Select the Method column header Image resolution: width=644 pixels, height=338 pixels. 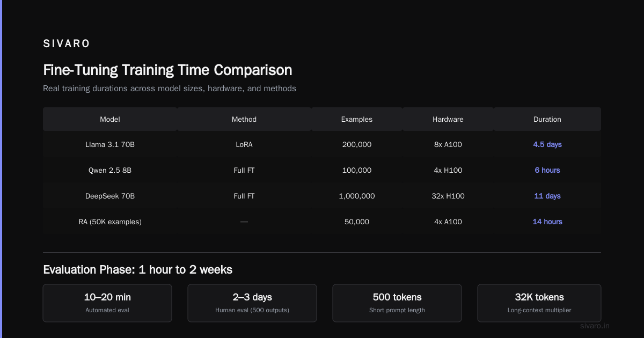[244, 119]
